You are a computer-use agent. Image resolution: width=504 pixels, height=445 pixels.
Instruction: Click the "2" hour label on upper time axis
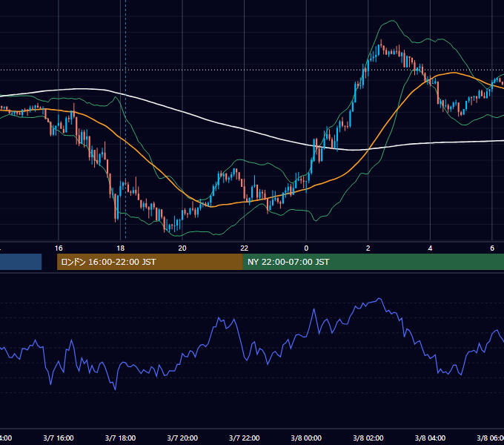point(368,248)
